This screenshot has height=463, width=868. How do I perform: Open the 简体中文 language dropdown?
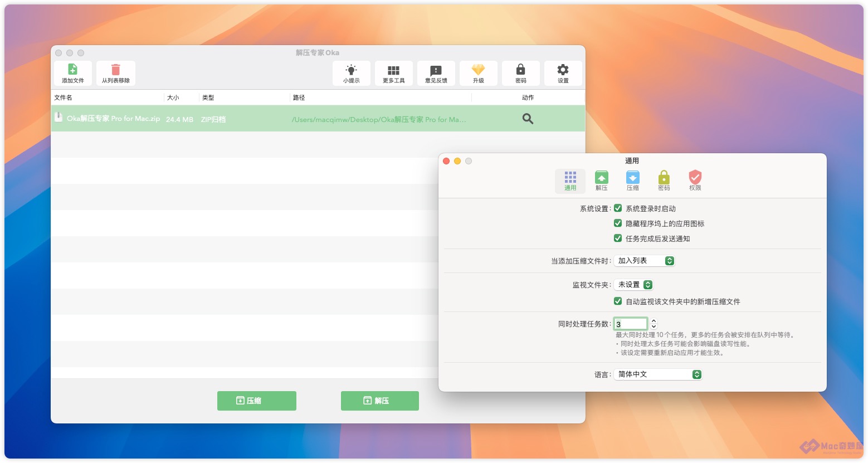tap(658, 374)
